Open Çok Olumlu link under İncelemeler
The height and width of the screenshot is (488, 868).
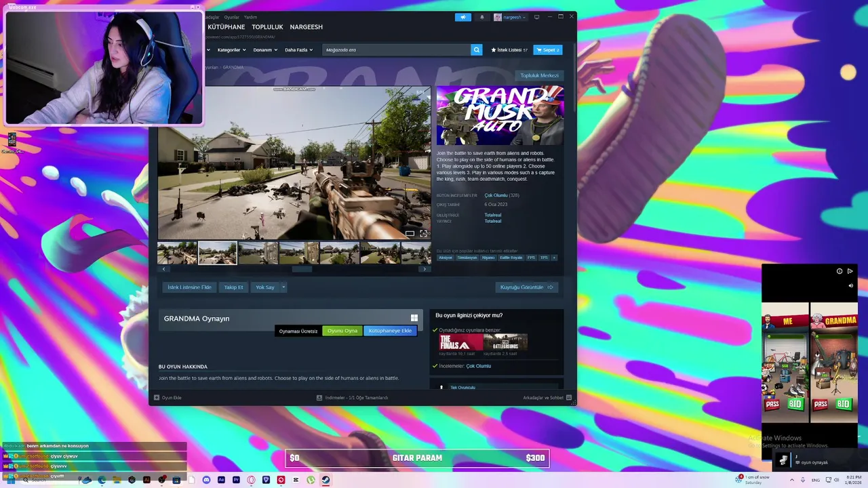(x=478, y=366)
